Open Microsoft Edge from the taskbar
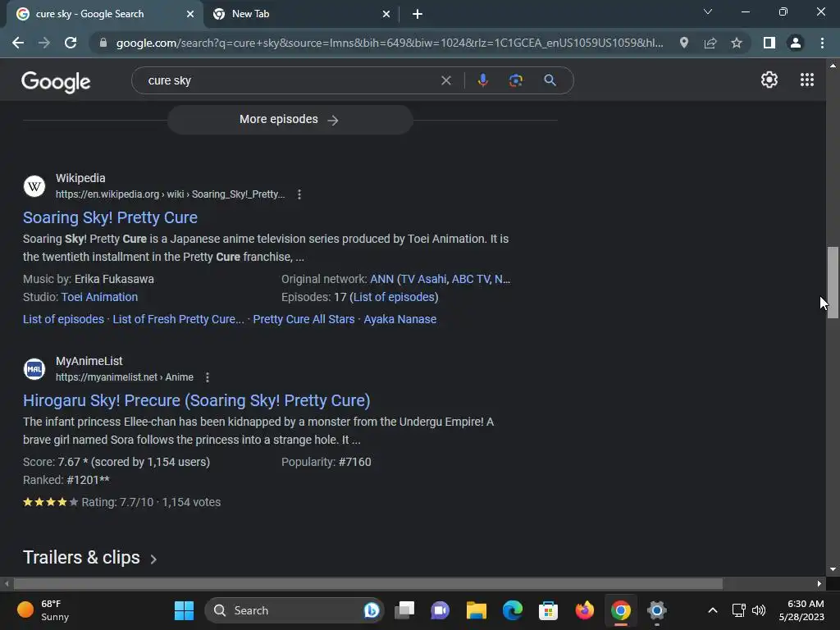Screen dimensions: 840x630 (512, 610)
